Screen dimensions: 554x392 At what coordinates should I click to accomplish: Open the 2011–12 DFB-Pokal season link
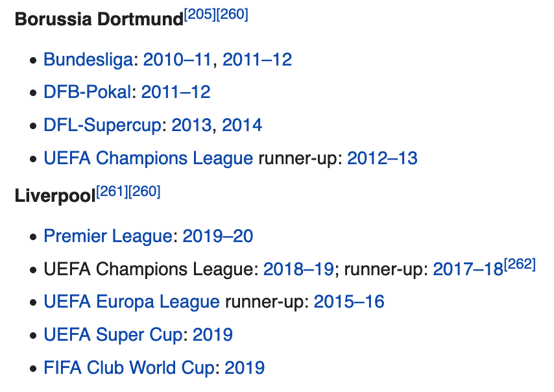click(x=176, y=92)
